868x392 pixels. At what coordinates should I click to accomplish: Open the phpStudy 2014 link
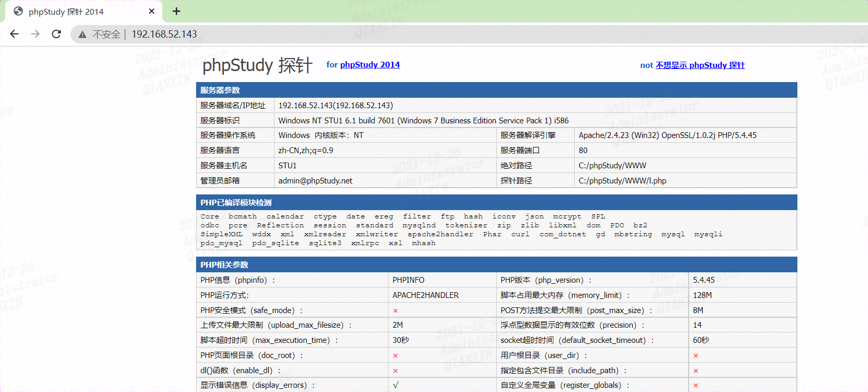[370, 65]
